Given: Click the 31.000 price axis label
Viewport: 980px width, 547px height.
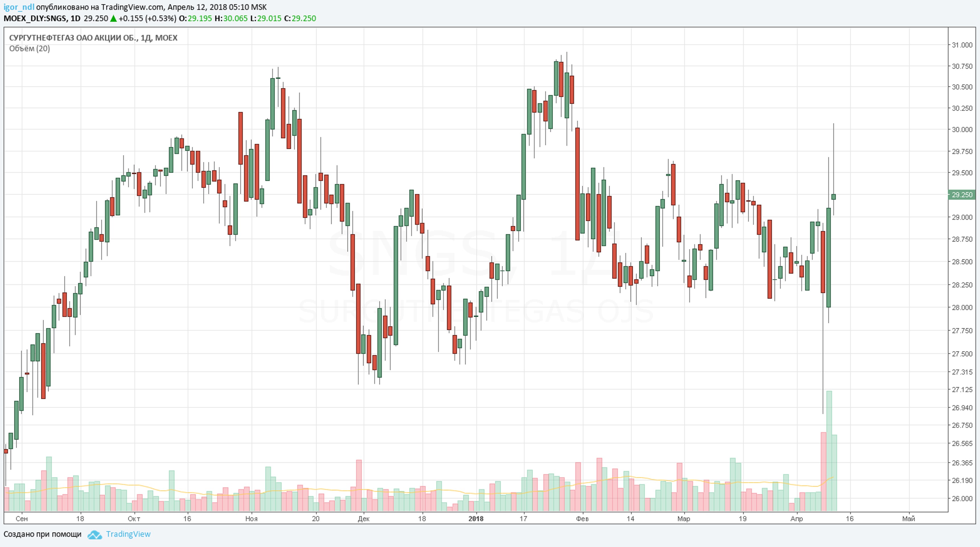Looking at the screenshot, I should click(x=961, y=45).
